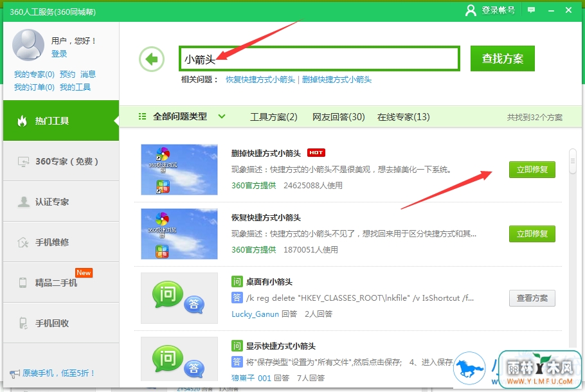585x392 pixels.
Task: Click the user avatar picture
Action: (28, 45)
